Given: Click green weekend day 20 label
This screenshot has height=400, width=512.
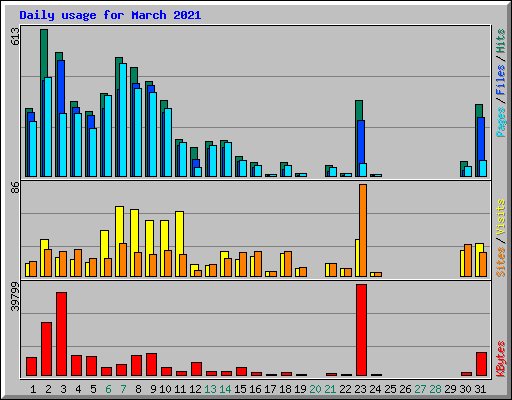Looking at the screenshot, I should point(315,389).
